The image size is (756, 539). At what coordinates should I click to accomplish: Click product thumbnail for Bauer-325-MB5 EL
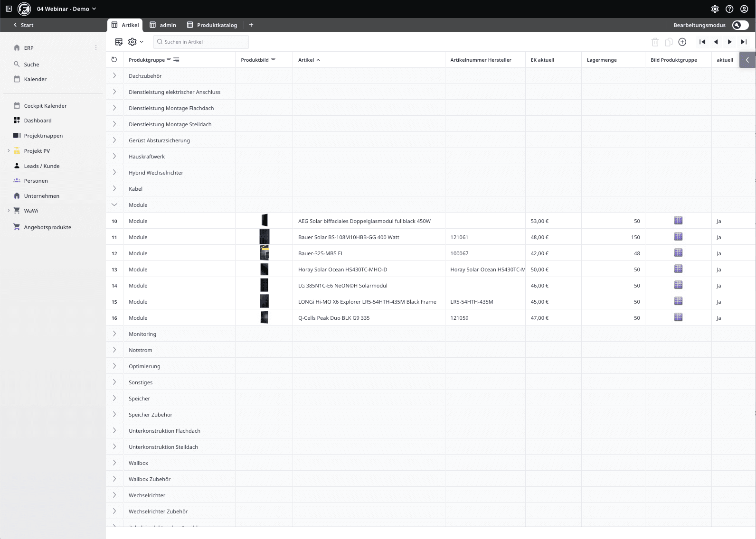tap(265, 253)
